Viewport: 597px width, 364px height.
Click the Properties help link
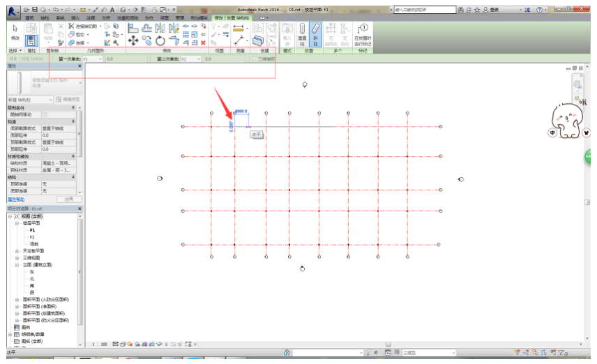tap(17, 199)
